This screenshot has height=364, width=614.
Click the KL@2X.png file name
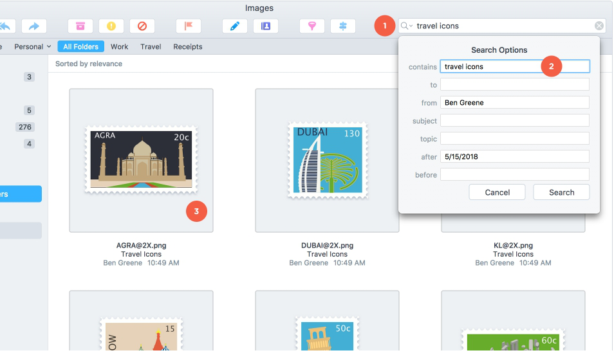514,246
